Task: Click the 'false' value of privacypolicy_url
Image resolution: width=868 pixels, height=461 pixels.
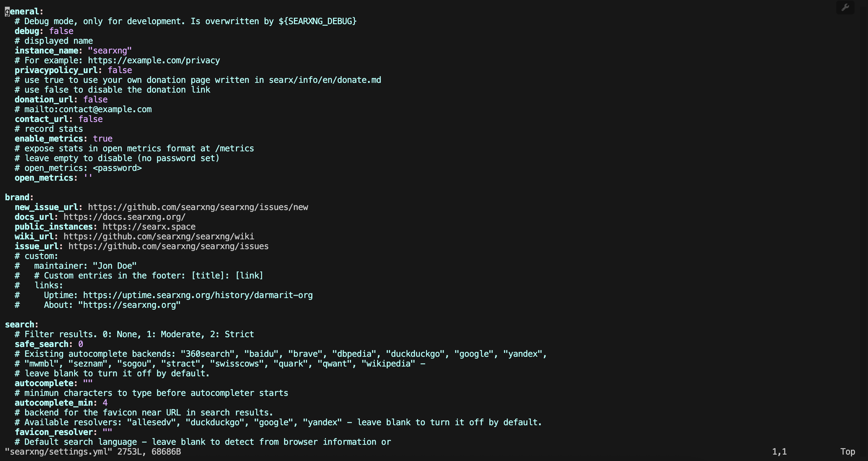Action: click(x=120, y=70)
